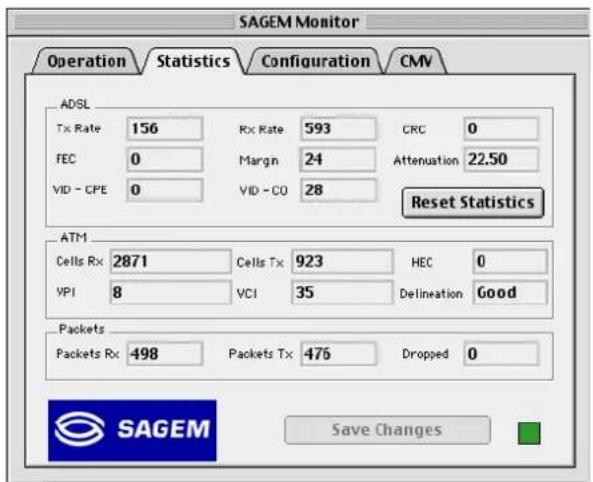
Task: Click the Attenuation field showing 22.50
Action: [x=501, y=160]
